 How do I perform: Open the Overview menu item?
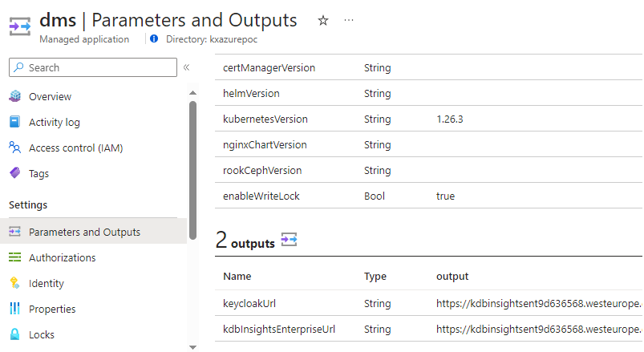50,96
